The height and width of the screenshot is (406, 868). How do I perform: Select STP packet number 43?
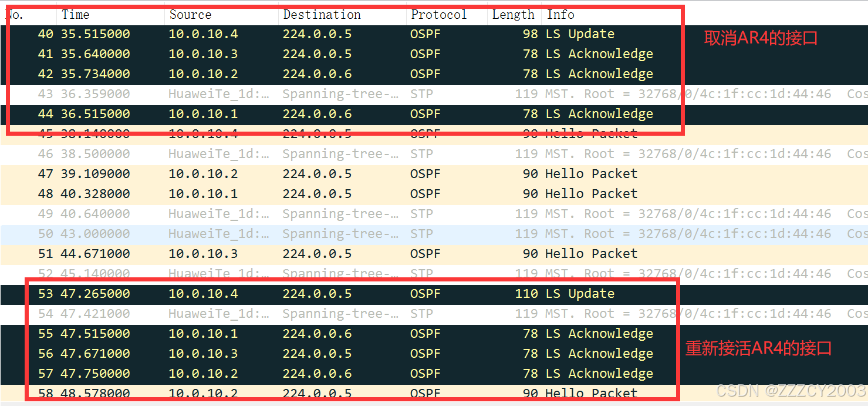click(352, 94)
